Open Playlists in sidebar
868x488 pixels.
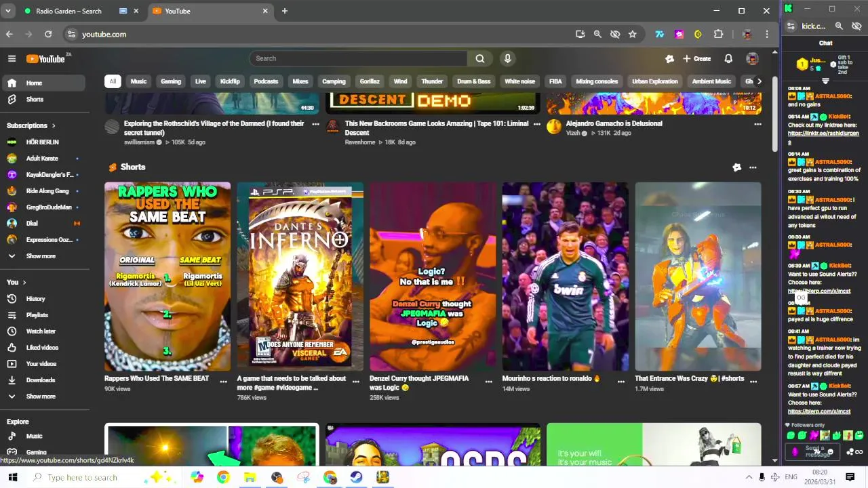tap(44, 315)
